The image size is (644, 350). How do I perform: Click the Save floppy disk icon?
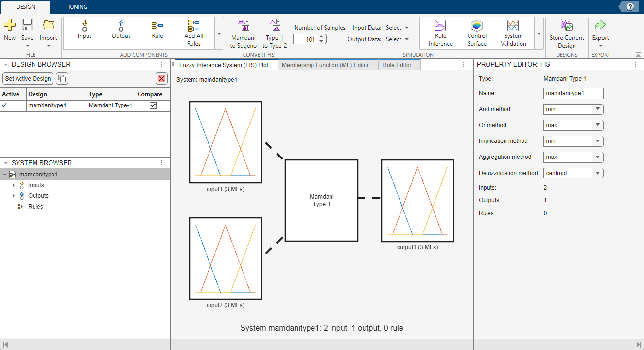27,25
